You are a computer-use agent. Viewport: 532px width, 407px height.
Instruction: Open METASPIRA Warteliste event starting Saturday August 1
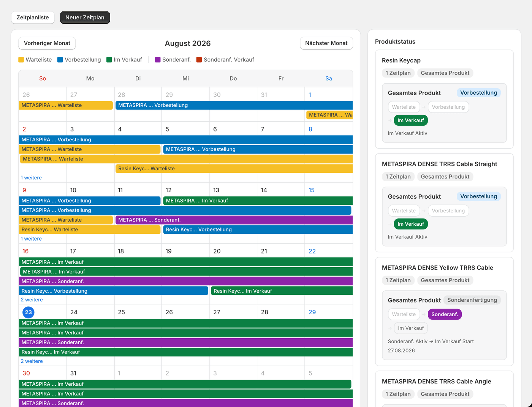(x=329, y=115)
